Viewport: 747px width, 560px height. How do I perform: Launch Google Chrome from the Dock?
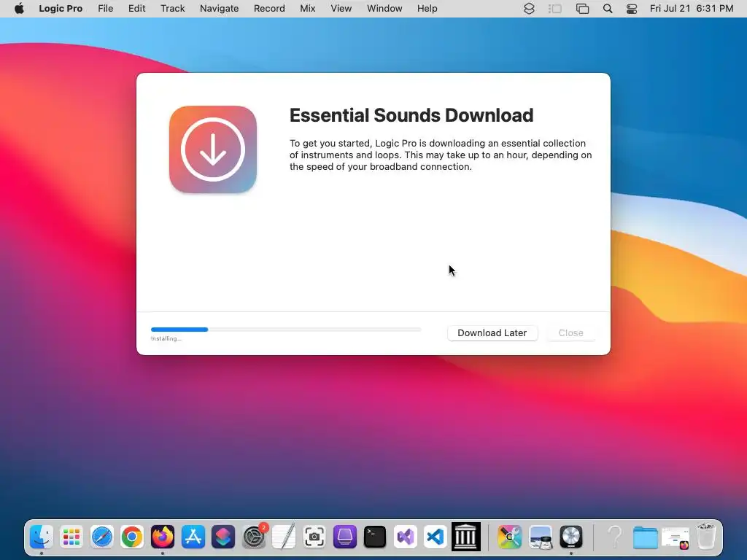pos(133,537)
